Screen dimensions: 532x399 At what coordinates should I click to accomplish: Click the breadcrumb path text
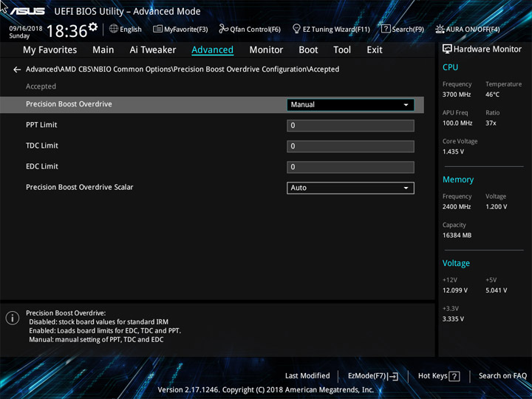pyautogui.click(x=183, y=69)
